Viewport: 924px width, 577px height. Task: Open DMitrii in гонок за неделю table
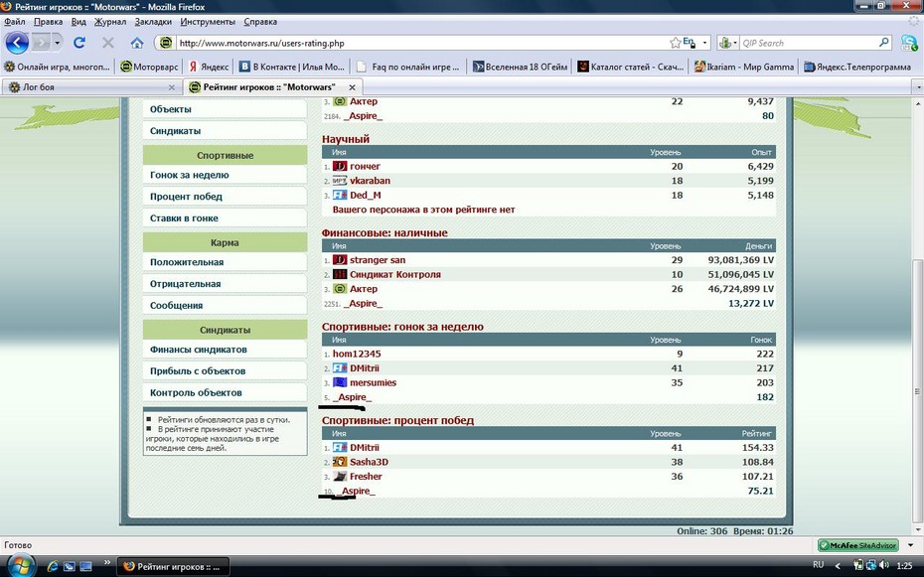click(x=365, y=368)
